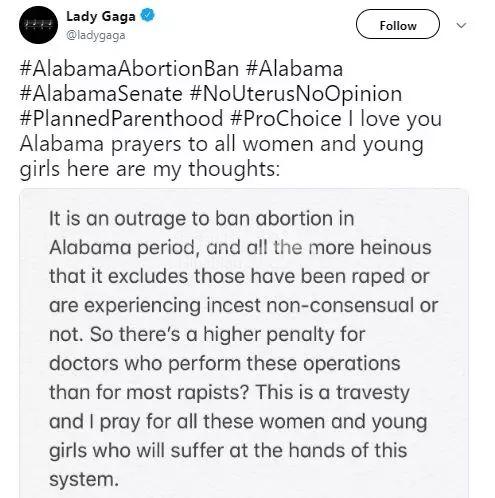Open the #AlabamaSenate hashtag
Viewport: 495px width, 498px height.
coord(101,94)
